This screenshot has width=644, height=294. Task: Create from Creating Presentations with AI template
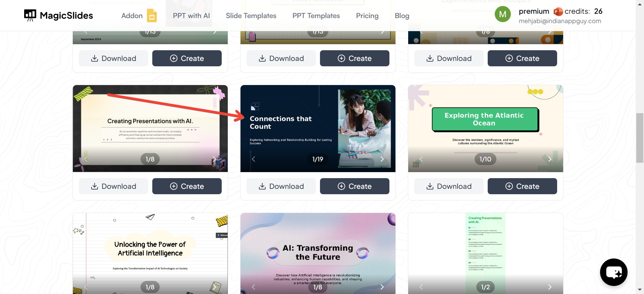[187, 186]
